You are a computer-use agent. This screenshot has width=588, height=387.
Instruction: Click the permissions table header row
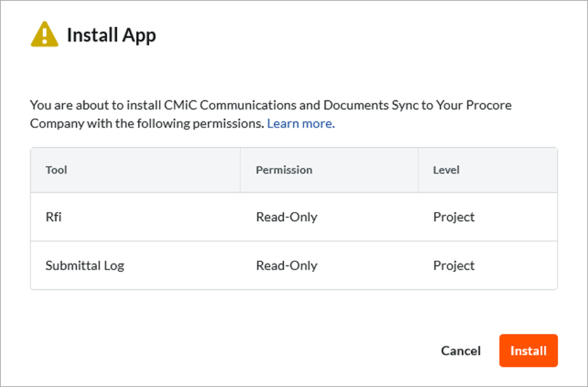(x=294, y=170)
